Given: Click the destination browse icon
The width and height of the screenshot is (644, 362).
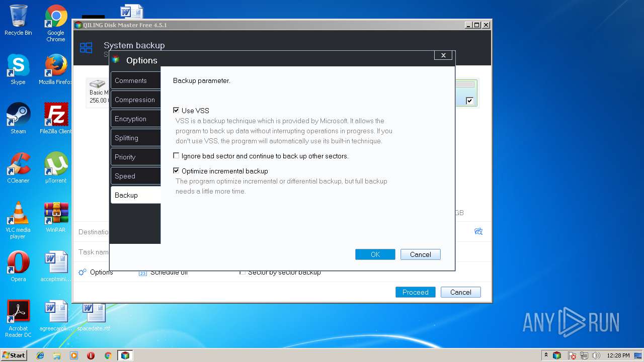Looking at the screenshot, I should pos(478,231).
